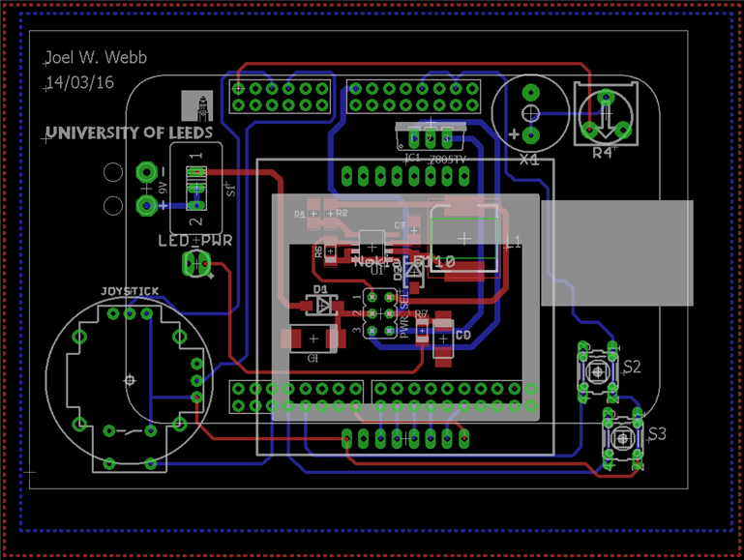Click the 9V negative terminal pad
The width and height of the screenshot is (744, 560).
click(147, 172)
